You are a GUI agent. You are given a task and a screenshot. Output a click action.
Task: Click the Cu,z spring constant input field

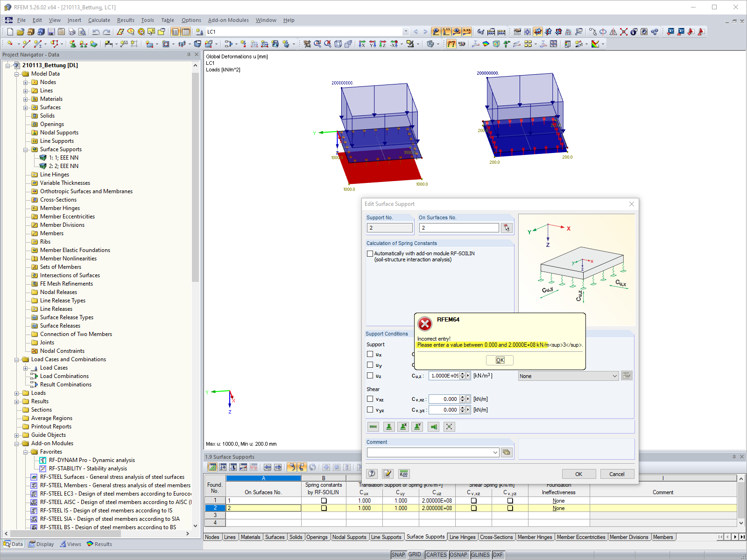pos(444,376)
